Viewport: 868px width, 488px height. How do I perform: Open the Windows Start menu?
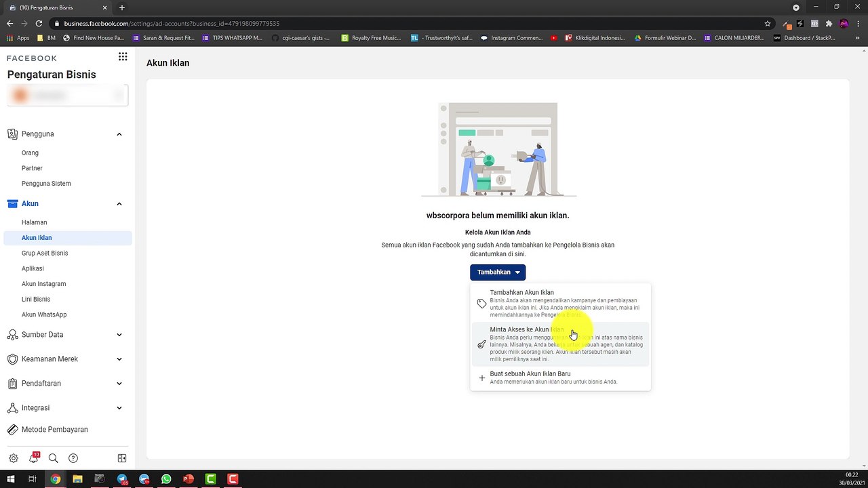click(x=11, y=479)
